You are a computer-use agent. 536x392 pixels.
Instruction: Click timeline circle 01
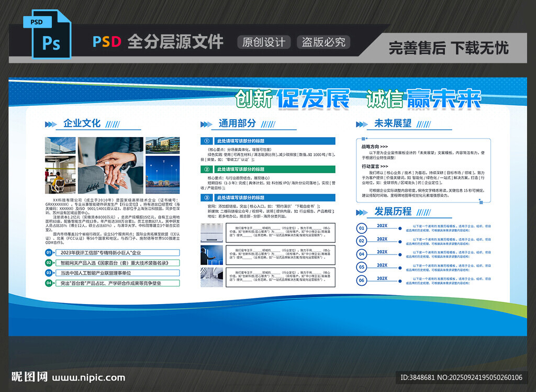pos(362,228)
